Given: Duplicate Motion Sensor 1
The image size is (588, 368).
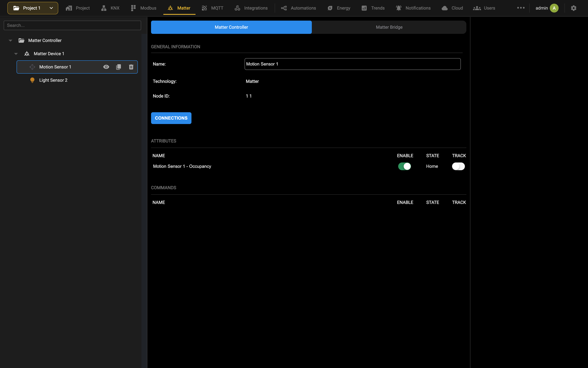Looking at the screenshot, I should pos(119,67).
